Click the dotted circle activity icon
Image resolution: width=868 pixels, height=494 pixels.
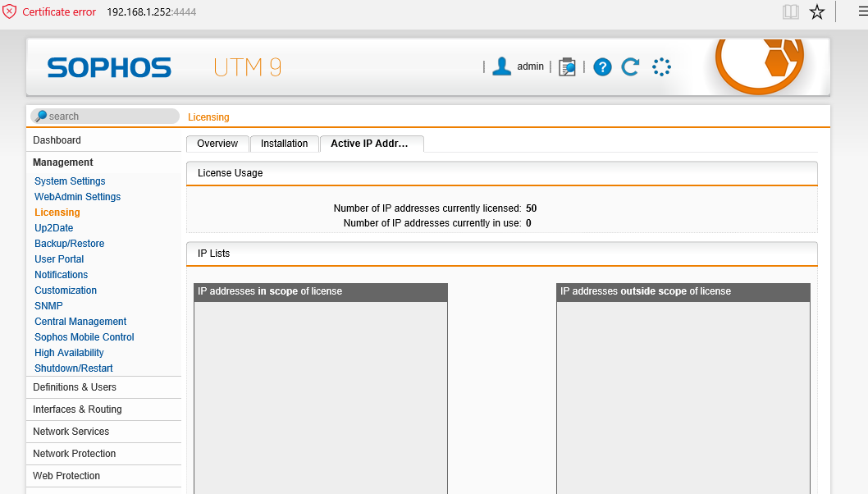coord(661,67)
